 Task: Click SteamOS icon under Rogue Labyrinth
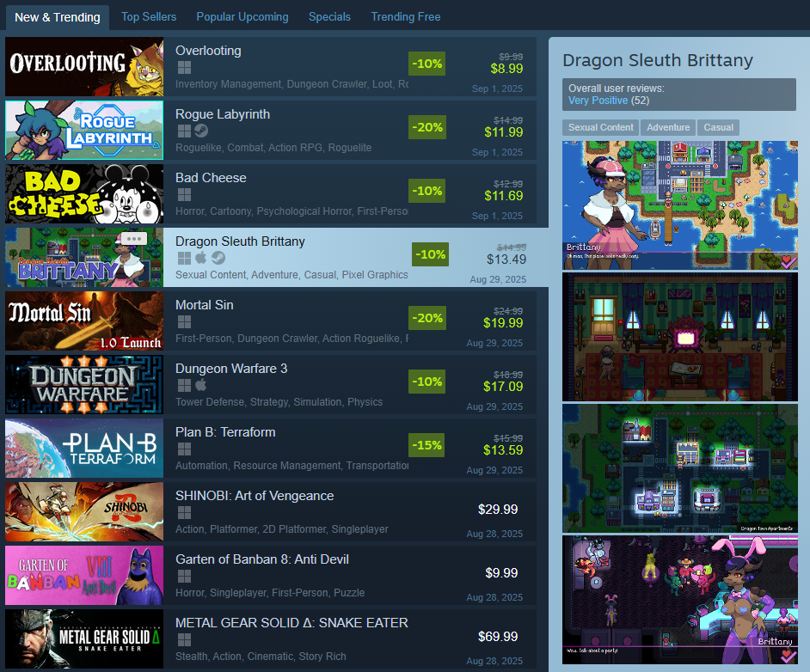click(201, 131)
